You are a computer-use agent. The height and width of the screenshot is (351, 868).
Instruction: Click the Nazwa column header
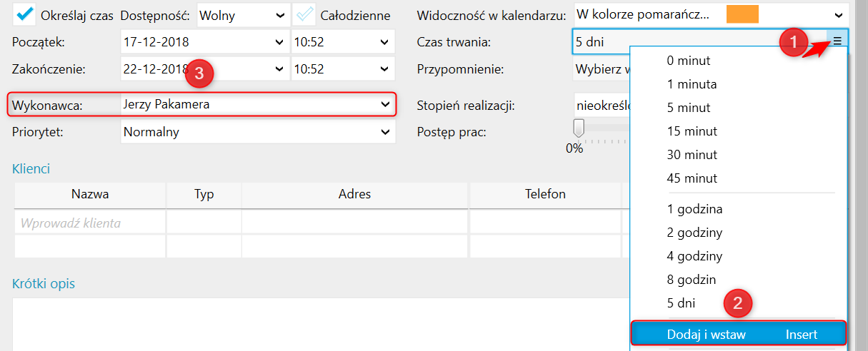(90, 194)
